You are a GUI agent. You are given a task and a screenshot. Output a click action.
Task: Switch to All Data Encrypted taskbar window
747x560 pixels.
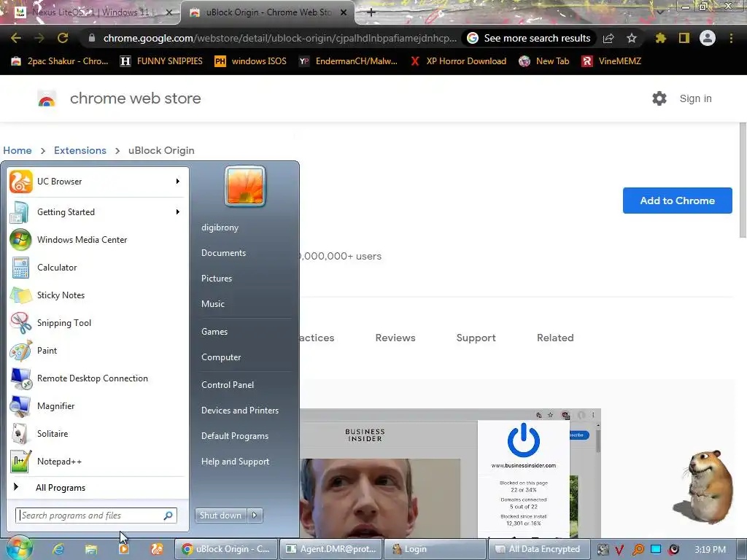(x=539, y=549)
